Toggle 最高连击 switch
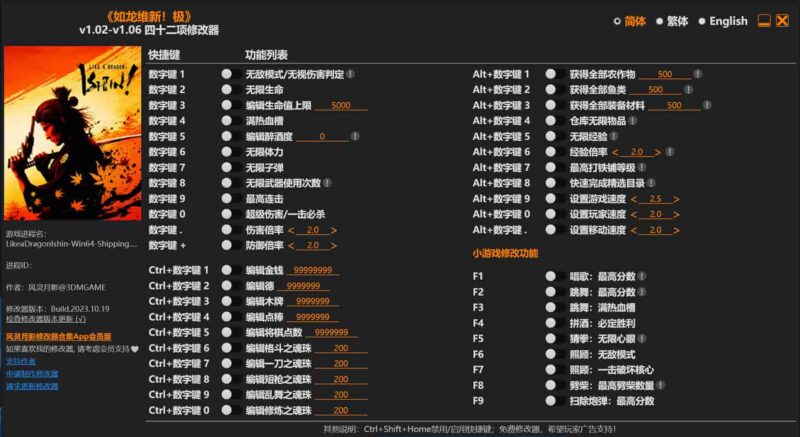 pyautogui.click(x=231, y=198)
